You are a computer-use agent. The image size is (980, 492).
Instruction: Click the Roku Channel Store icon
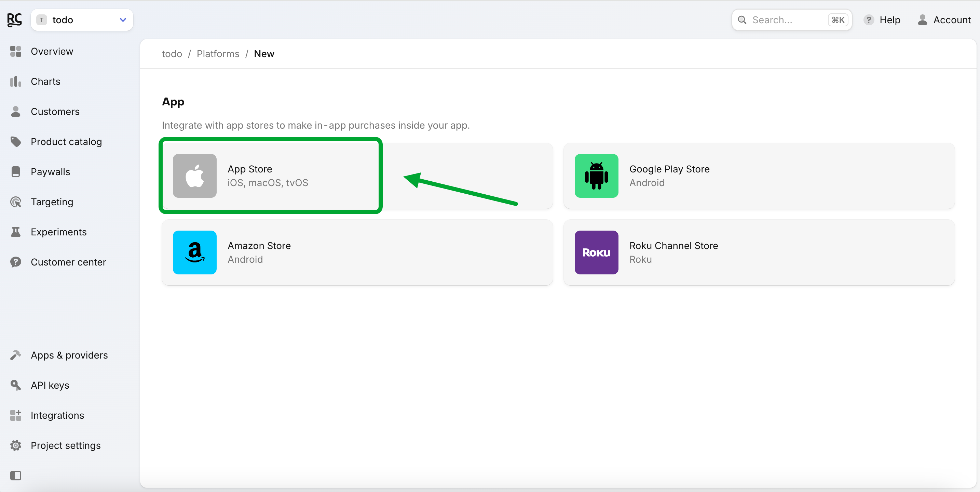coord(596,252)
